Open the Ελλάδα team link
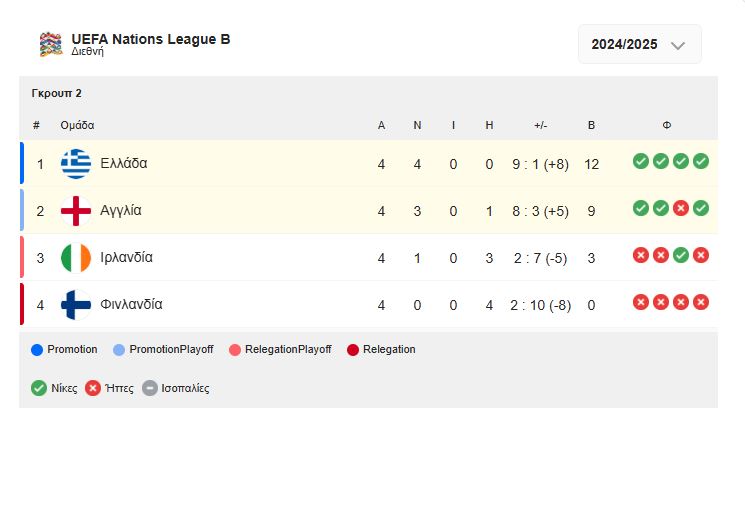The image size is (745, 514). (x=124, y=163)
